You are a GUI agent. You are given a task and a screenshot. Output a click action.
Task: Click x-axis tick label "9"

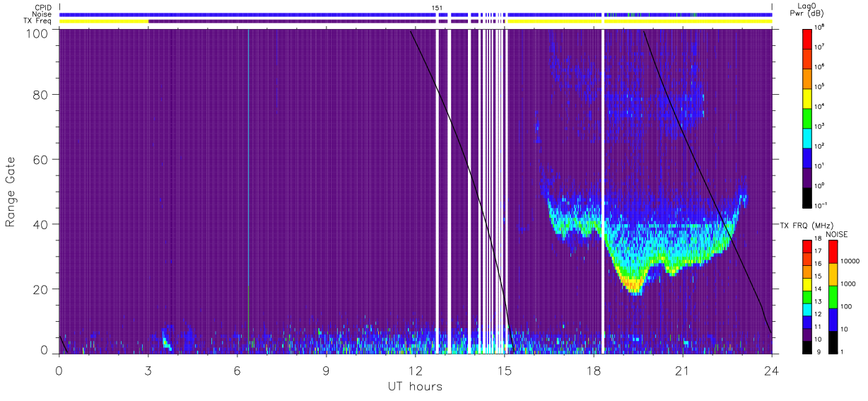coord(326,370)
